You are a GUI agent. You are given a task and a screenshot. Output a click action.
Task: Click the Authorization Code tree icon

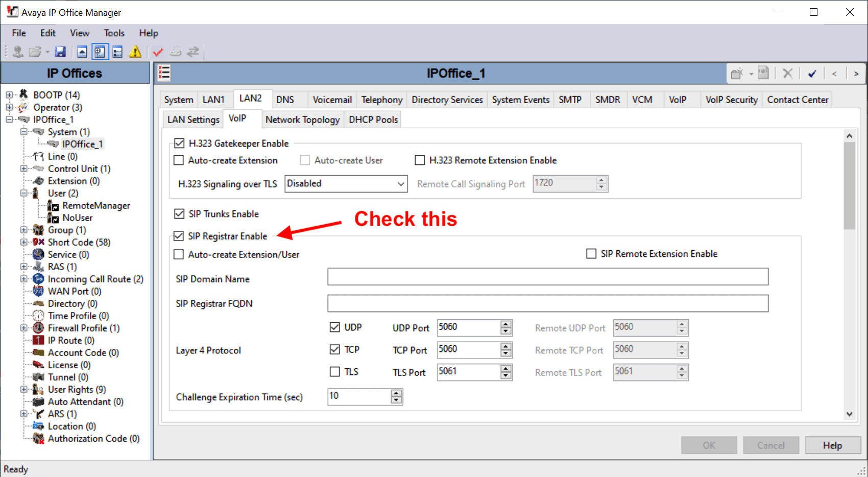click(38, 438)
